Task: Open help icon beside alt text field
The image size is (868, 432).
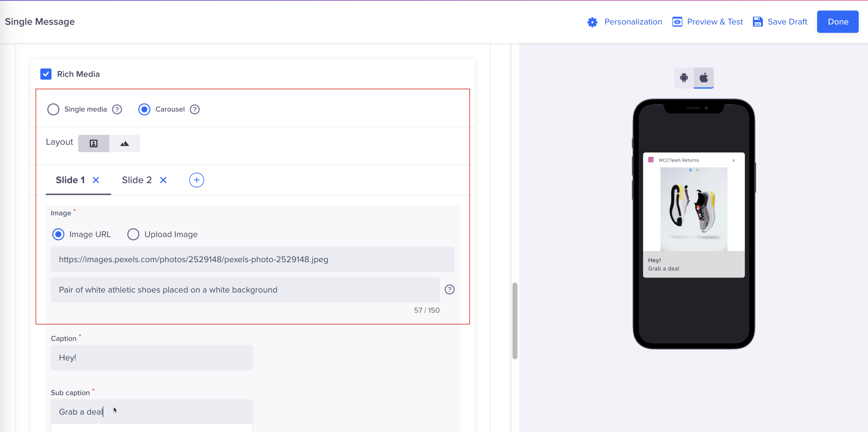Action: tap(450, 290)
